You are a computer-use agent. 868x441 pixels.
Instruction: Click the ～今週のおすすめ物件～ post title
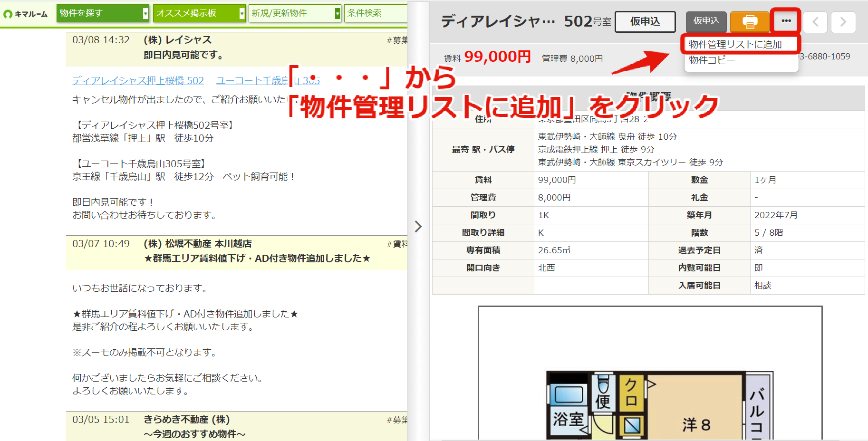[194, 434]
